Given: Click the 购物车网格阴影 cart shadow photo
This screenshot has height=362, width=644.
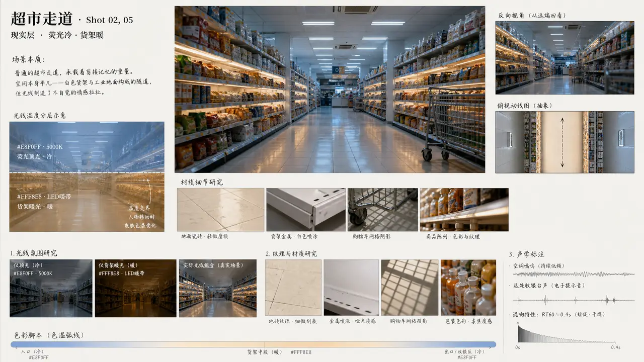Looking at the screenshot, I should (382, 210).
